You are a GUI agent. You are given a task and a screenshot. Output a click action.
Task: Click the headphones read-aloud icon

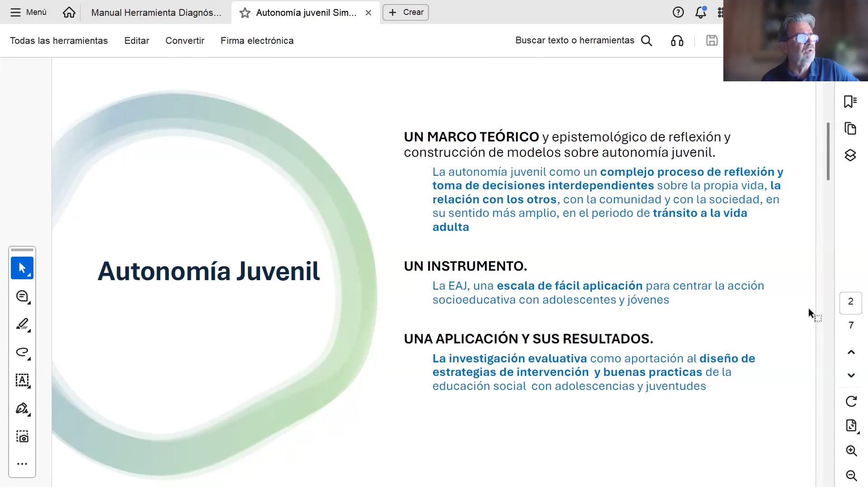[677, 41]
